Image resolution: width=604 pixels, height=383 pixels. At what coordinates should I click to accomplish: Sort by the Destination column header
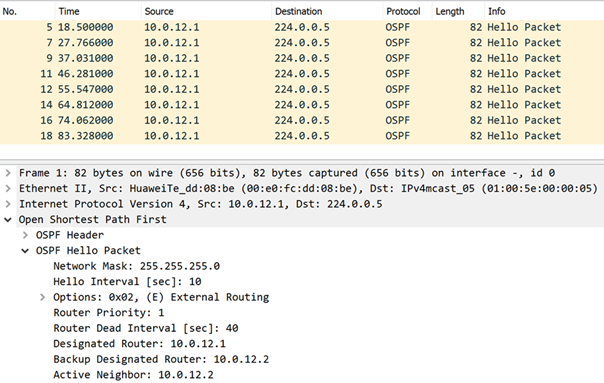pos(327,11)
